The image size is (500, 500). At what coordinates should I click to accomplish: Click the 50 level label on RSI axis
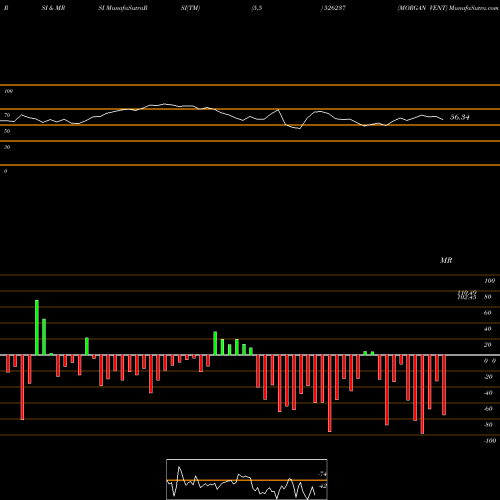click(x=7, y=131)
